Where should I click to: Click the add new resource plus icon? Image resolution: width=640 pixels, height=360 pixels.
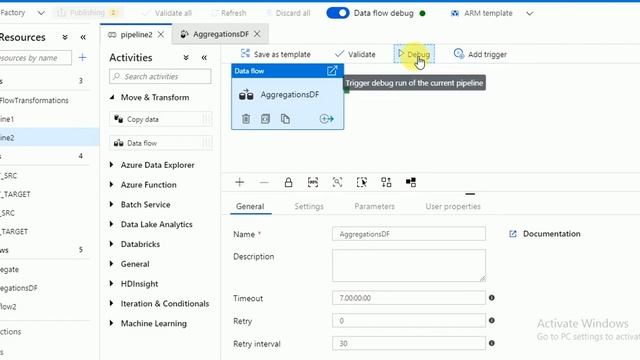[82, 58]
